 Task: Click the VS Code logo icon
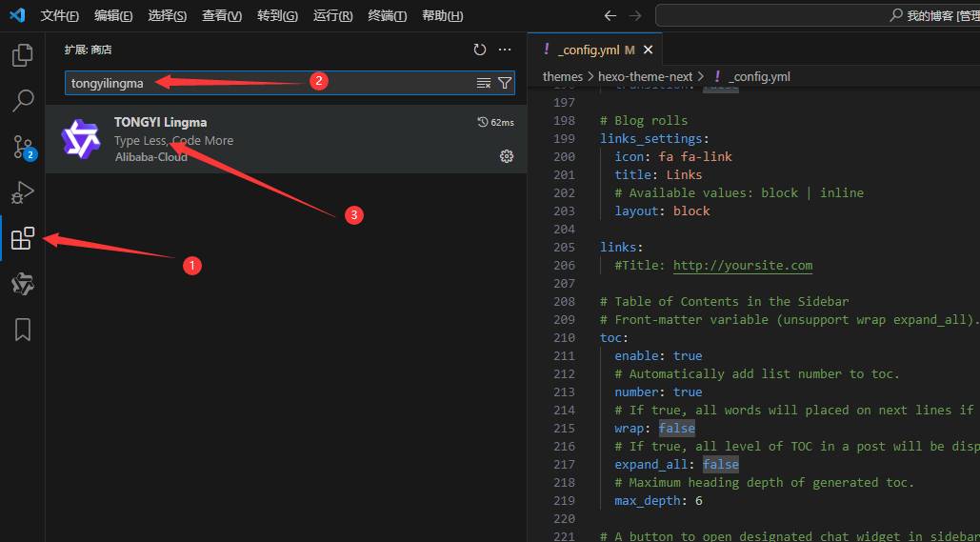pyautogui.click(x=17, y=15)
